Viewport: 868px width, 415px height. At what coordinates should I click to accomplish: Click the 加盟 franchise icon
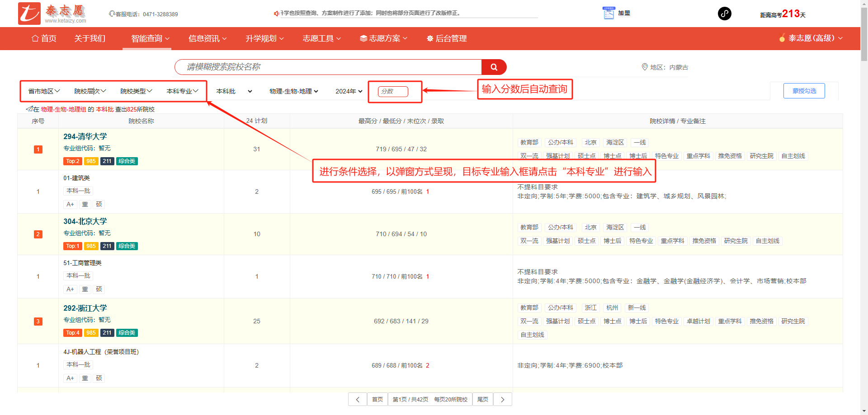tap(609, 13)
